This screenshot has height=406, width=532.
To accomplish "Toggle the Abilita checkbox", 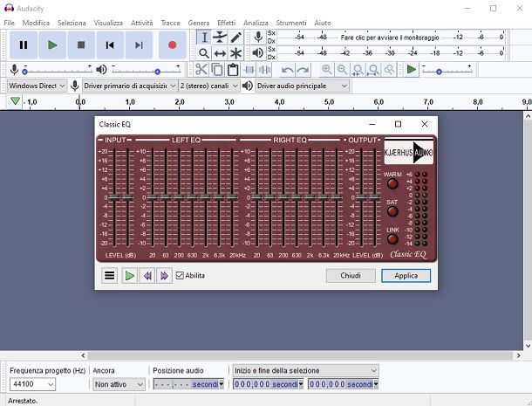I will 180,276.
